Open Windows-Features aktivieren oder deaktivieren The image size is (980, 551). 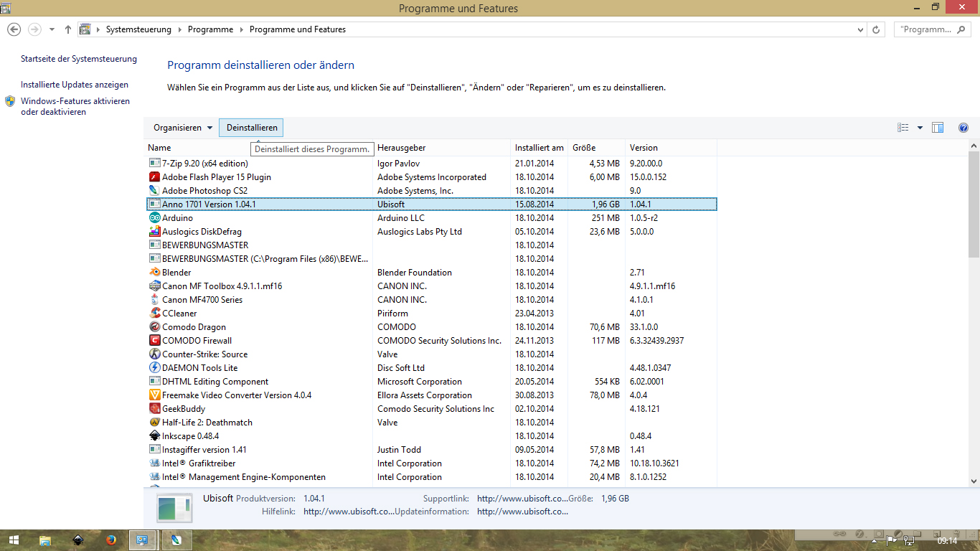75,106
